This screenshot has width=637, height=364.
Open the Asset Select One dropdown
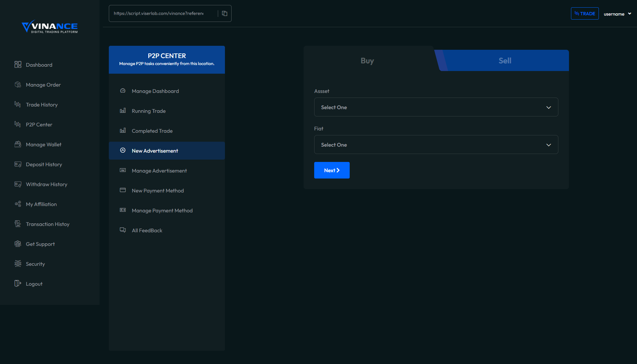436,107
